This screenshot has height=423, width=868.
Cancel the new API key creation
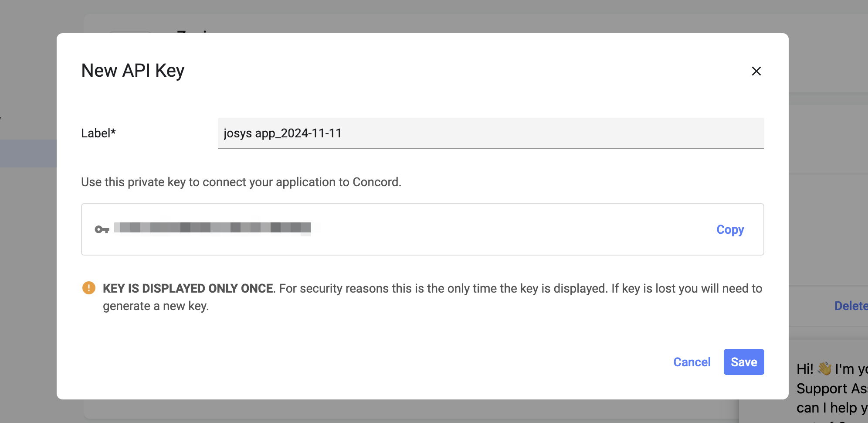click(692, 362)
